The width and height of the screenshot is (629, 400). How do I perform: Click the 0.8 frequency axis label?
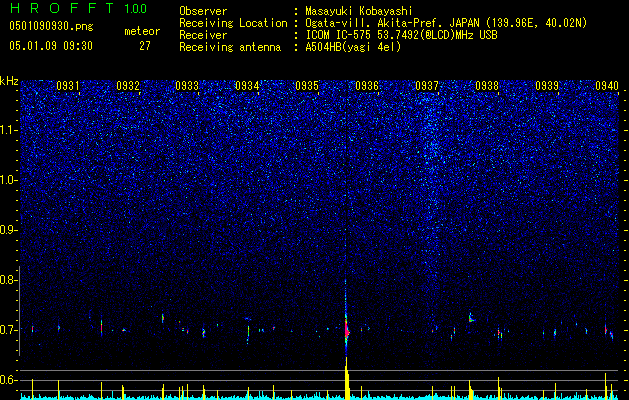coord(8,280)
